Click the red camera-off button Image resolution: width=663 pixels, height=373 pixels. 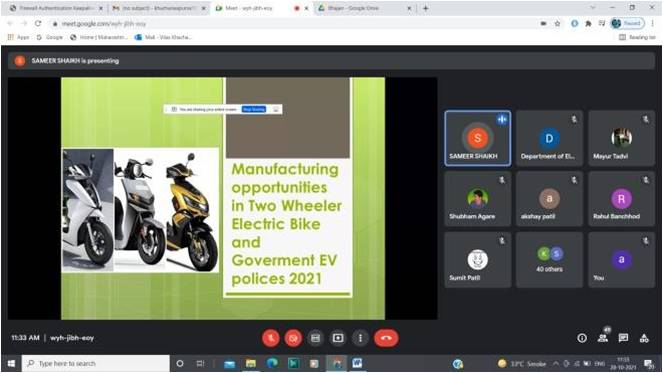click(x=293, y=338)
